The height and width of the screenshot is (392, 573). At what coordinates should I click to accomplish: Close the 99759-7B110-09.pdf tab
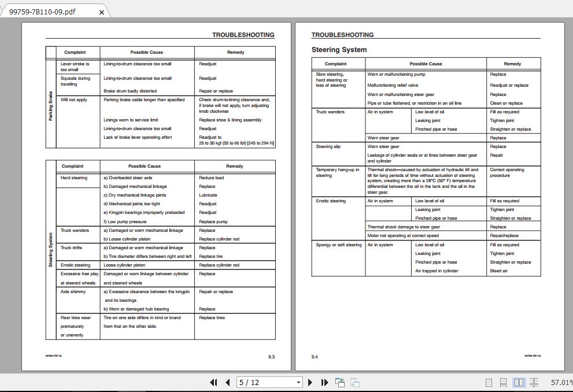pyautogui.click(x=102, y=12)
